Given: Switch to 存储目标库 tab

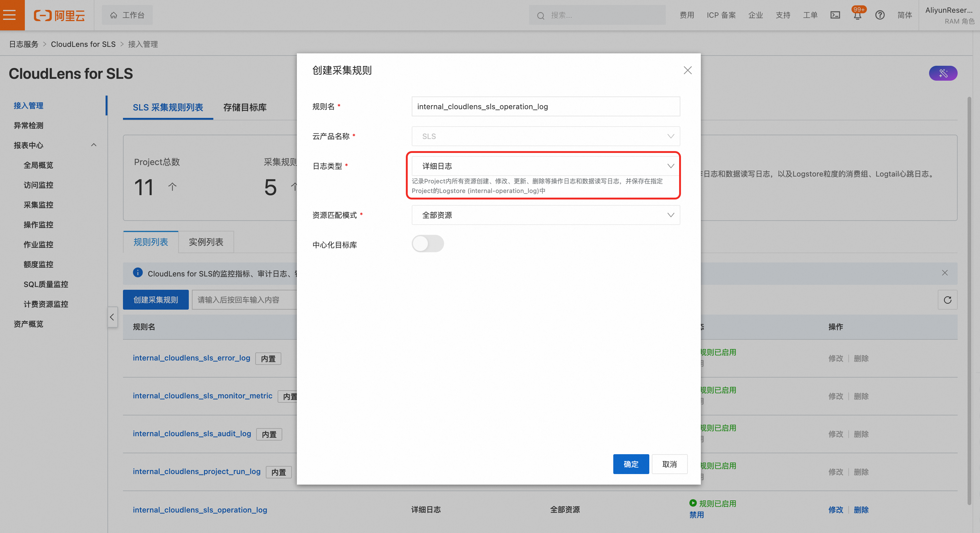Looking at the screenshot, I should [x=245, y=108].
